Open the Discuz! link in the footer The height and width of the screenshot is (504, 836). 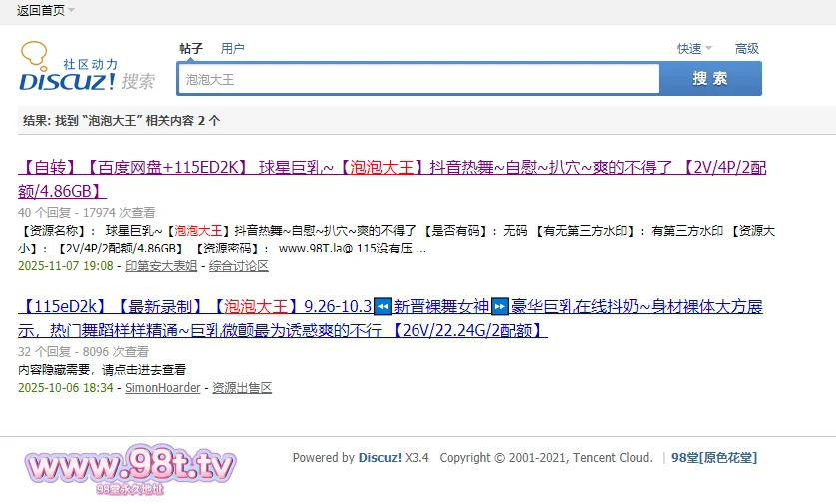[380, 458]
